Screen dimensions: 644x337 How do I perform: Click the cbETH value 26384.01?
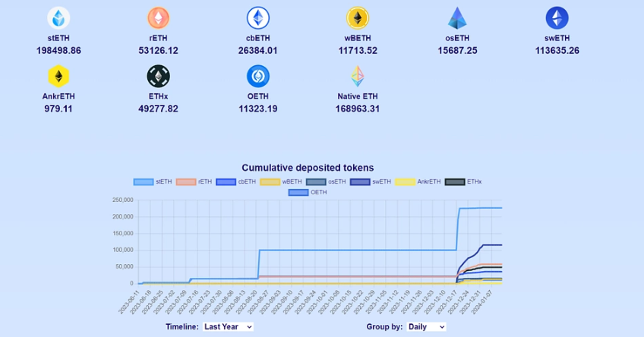tap(258, 51)
